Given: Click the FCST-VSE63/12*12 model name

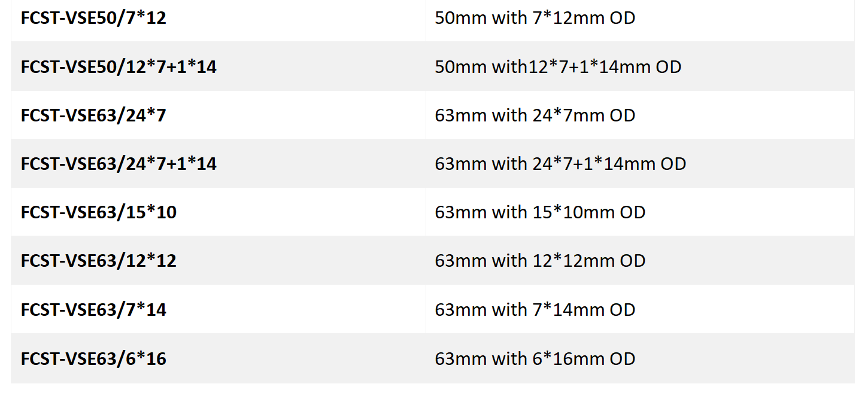Looking at the screenshot, I should [x=99, y=261].
